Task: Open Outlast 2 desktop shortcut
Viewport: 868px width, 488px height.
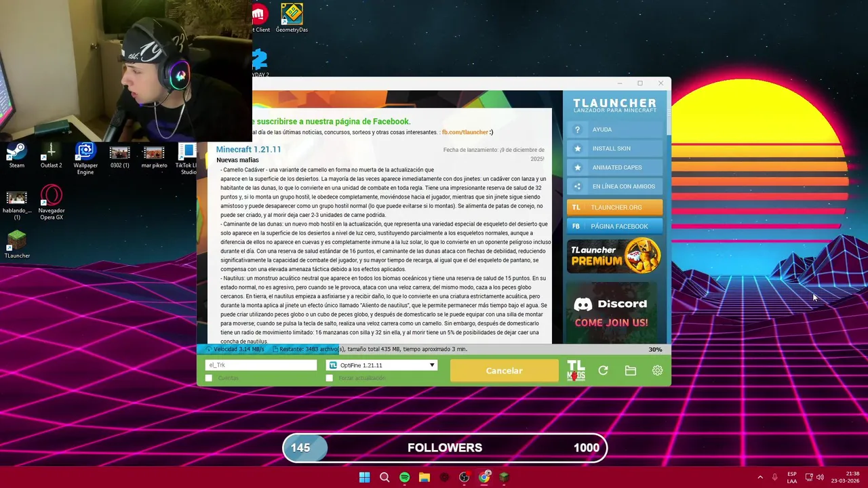Action: point(51,155)
